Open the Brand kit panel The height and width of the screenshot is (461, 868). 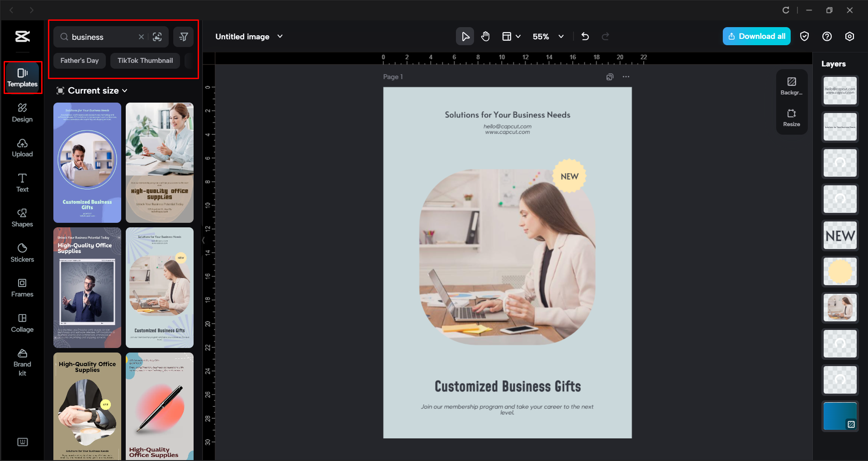[x=22, y=361]
